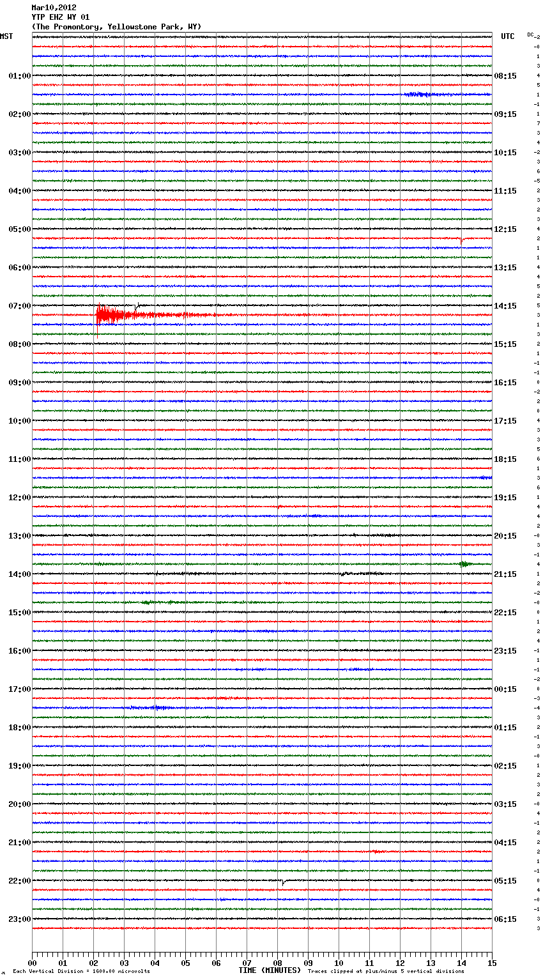The image size is (543, 980).
Task: Click the '00:15' UTC time label
Action: [x=505, y=689]
